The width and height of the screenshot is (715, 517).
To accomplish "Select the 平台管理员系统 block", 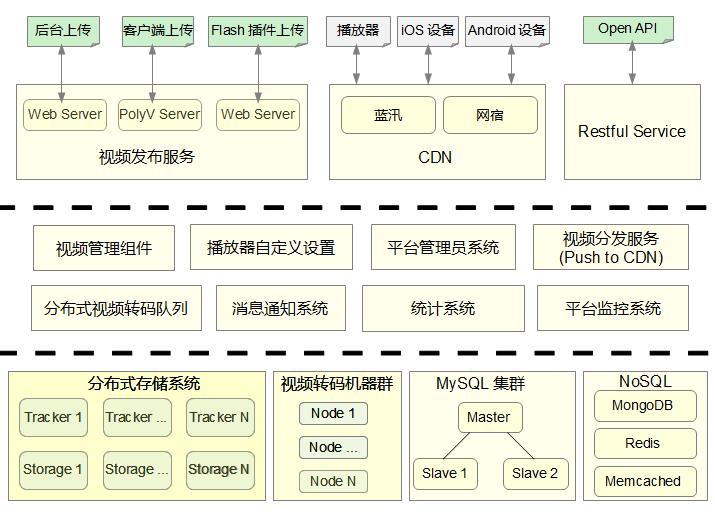I will (x=443, y=247).
